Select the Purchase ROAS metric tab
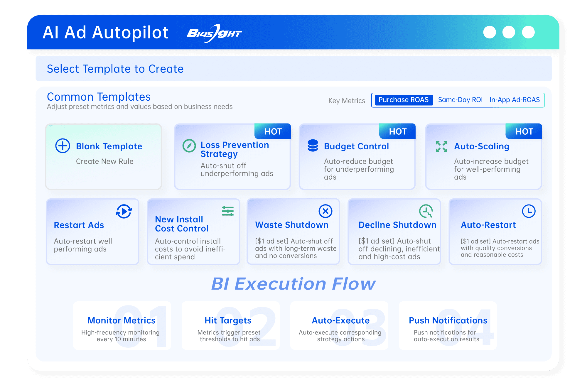The width and height of the screenshot is (587, 392). pos(403,100)
